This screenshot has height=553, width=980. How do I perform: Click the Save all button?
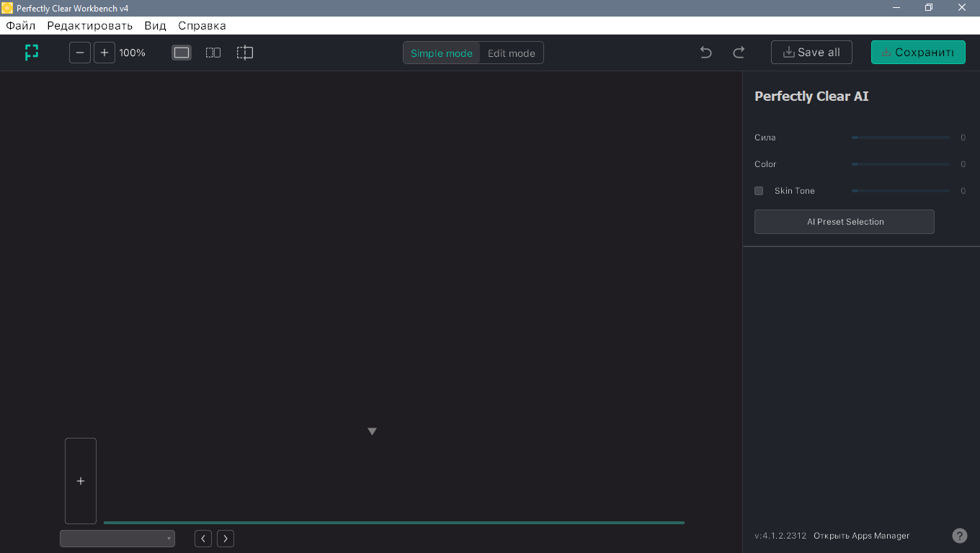tap(811, 53)
